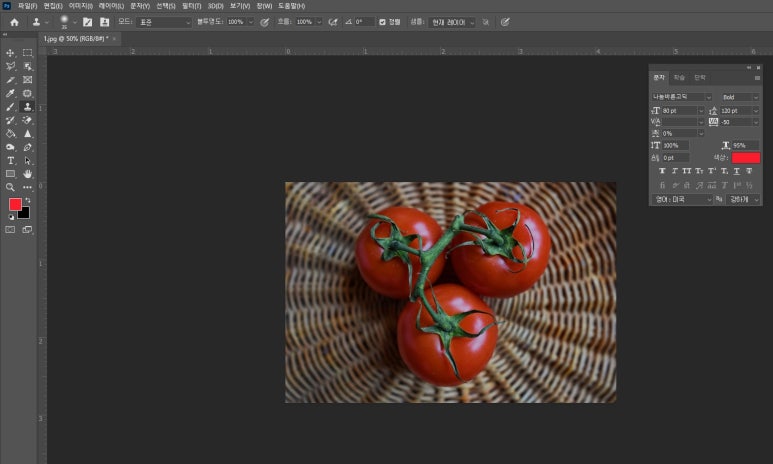Screen dimensions: 773x464
Task: Select the Paint Bucket tool
Action: [x=10, y=133]
